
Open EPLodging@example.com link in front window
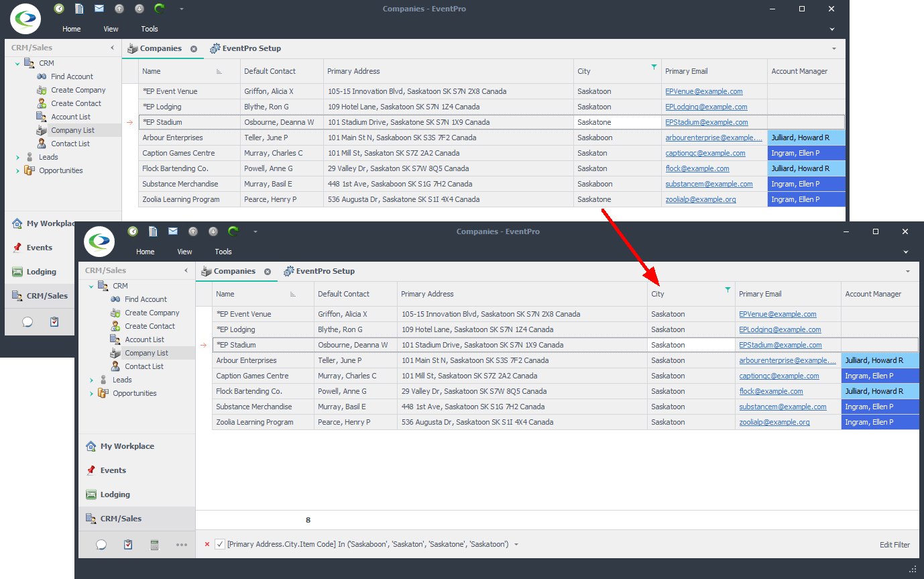click(x=780, y=329)
